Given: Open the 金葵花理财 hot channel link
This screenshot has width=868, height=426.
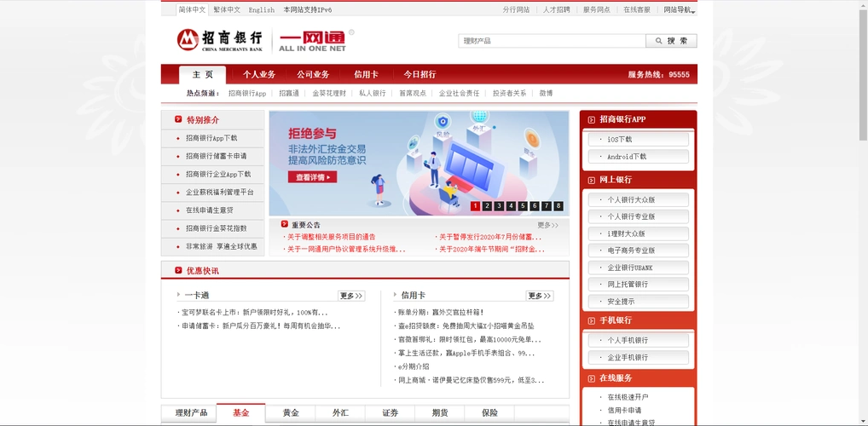Looking at the screenshot, I should point(329,94).
